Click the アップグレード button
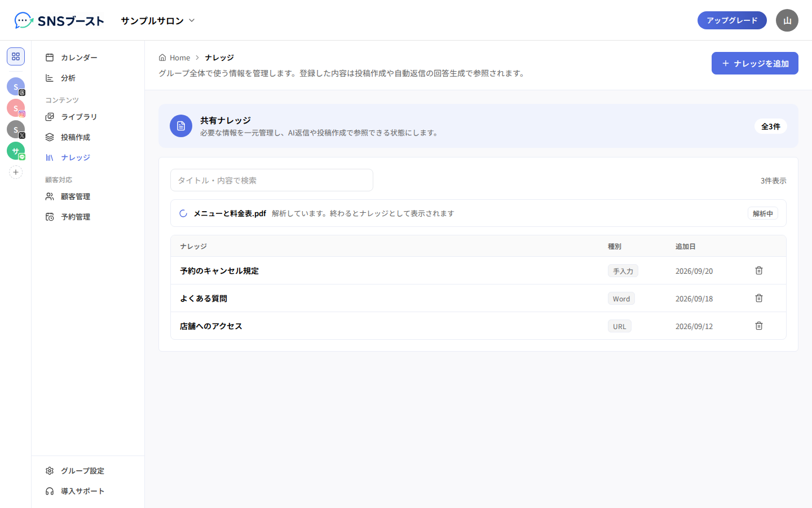 (732, 20)
